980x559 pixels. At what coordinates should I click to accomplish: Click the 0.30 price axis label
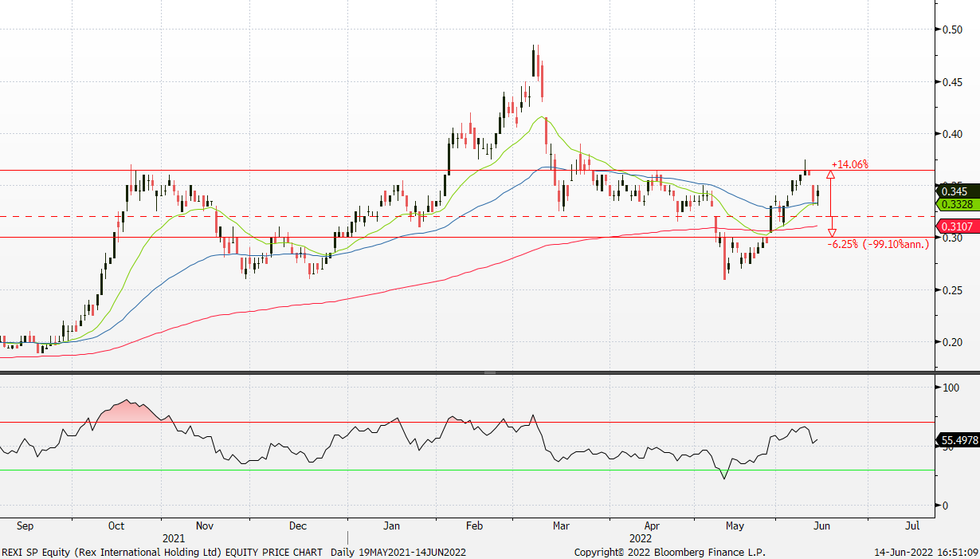(x=951, y=238)
